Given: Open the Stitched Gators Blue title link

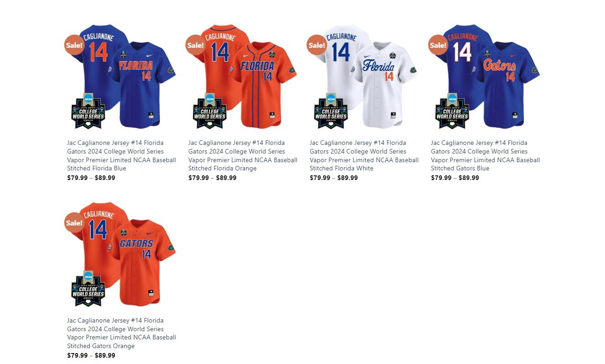Looking at the screenshot, I should tap(485, 155).
